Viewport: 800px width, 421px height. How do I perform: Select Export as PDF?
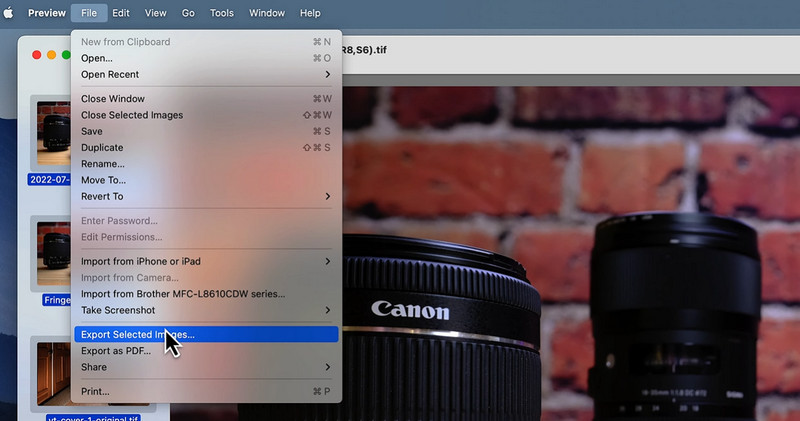pos(115,351)
